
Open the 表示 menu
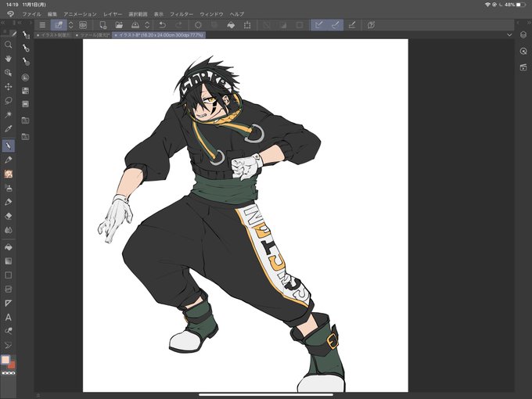(159, 14)
